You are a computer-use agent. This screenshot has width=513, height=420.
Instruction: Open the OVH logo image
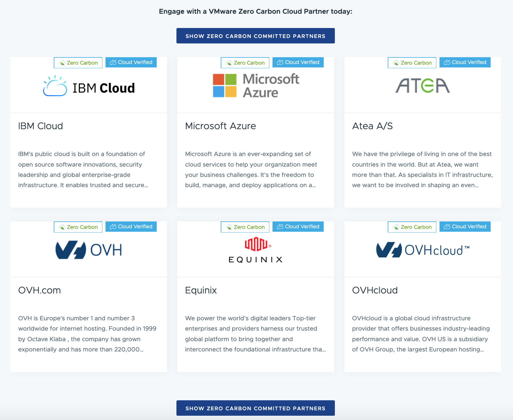[89, 250]
